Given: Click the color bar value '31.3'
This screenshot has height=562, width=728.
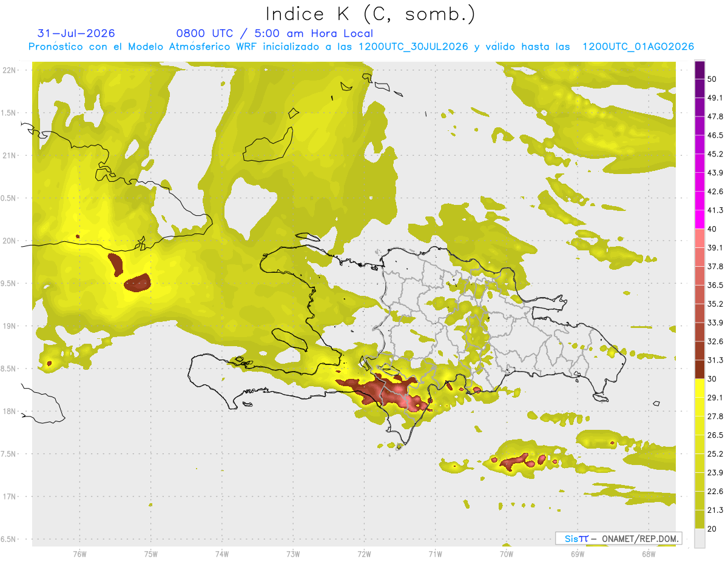Looking at the screenshot, I should click(x=715, y=360).
